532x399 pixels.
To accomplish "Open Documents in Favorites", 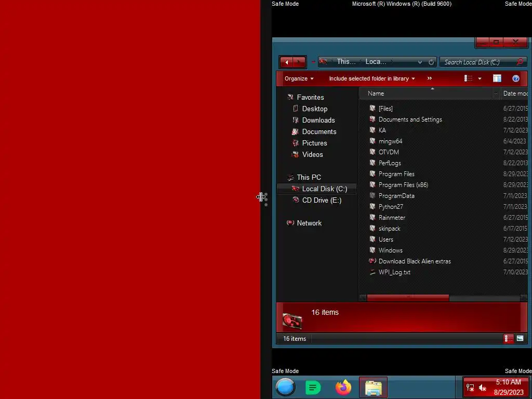I will coord(319,131).
